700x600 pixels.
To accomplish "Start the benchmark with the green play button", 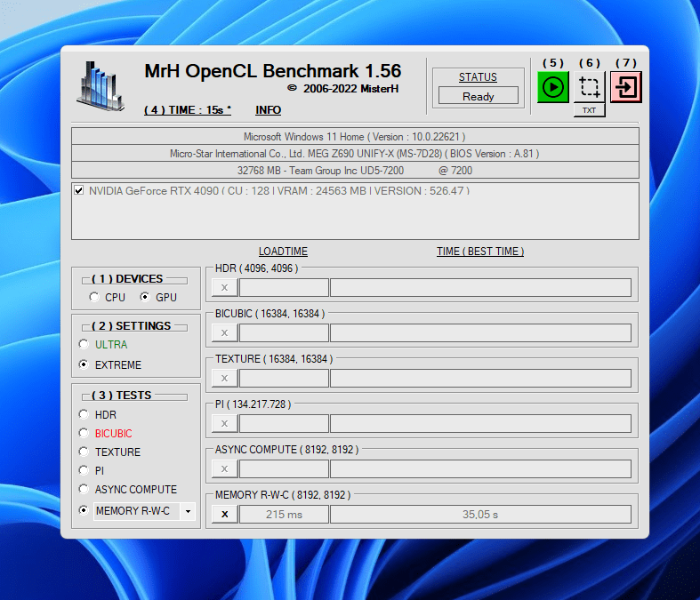I will coord(552,87).
